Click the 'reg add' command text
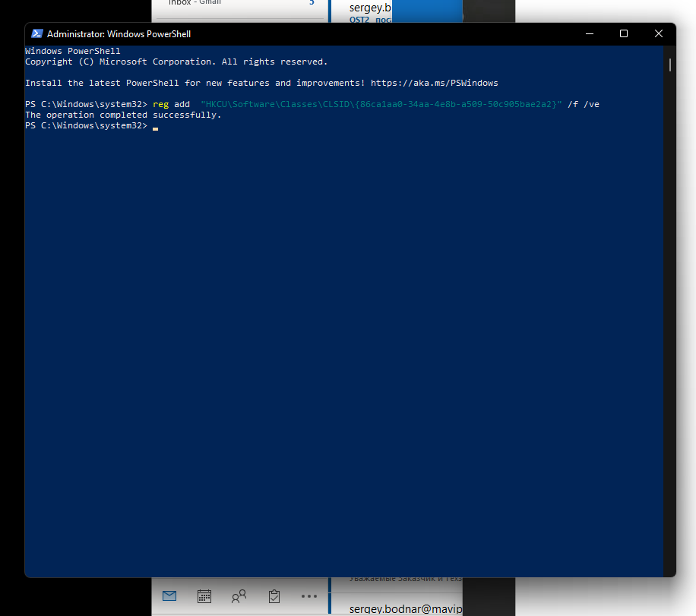696x616 pixels. click(171, 104)
